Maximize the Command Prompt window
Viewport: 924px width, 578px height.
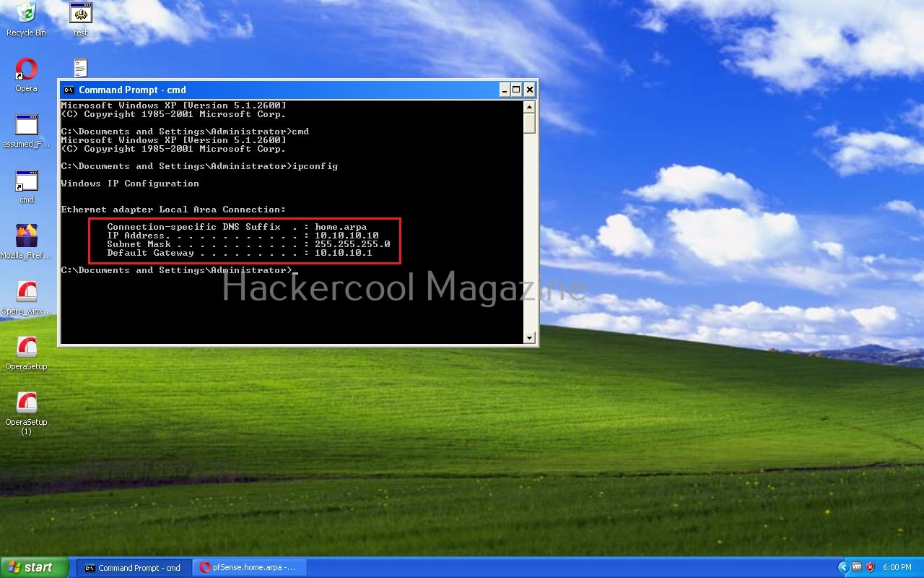click(x=516, y=90)
